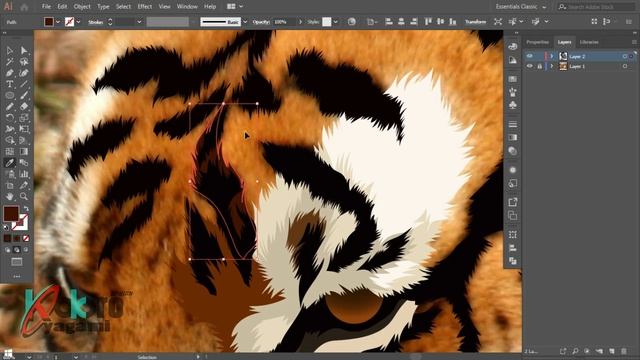
Task: Click the Home icon in the top bar
Action: coord(24,7)
